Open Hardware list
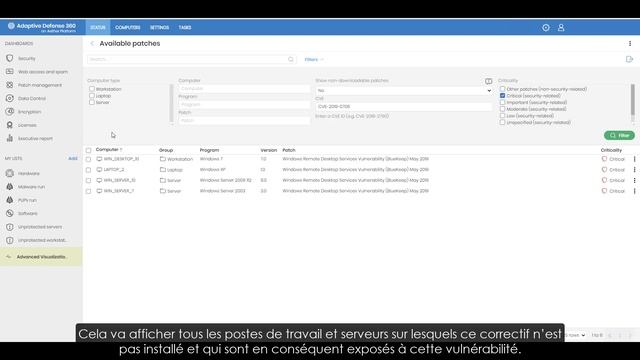Screen dimensions: 640x360 (x=29, y=173)
